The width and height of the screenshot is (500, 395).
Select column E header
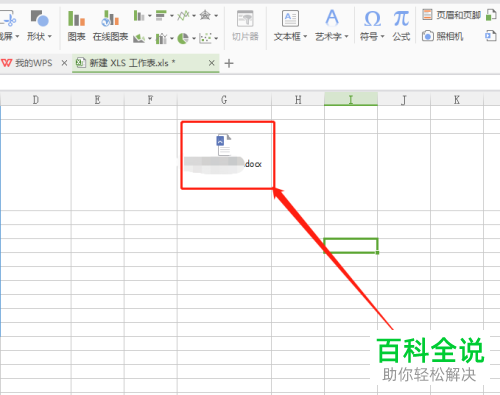(97, 99)
